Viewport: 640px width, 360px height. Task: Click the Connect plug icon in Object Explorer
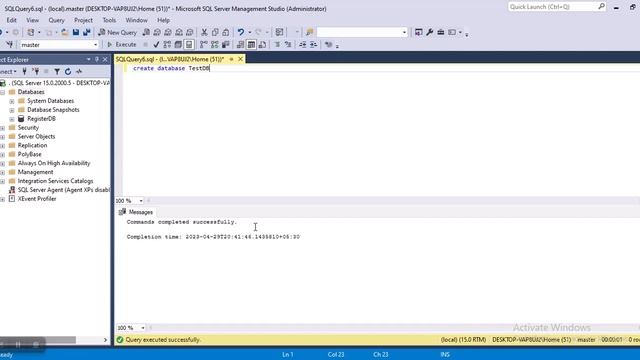pyautogui.click(x=24, y=71)
